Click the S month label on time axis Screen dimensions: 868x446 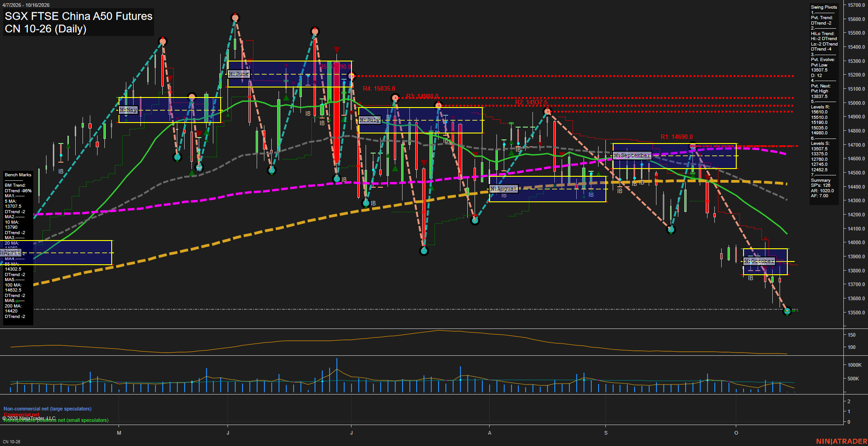click(x=606, y=433)
